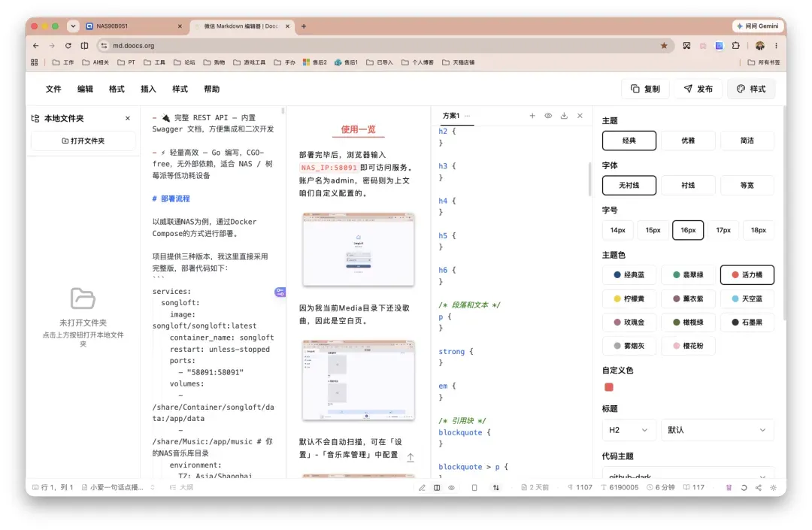Select preview-only eye mode in status bar
Image resolution: width=812 pixels, height=530 pixels.
tap(452, 488)
